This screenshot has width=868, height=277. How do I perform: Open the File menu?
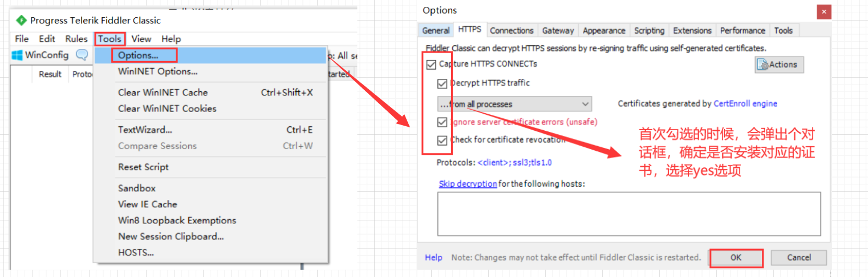pos(22,39)
